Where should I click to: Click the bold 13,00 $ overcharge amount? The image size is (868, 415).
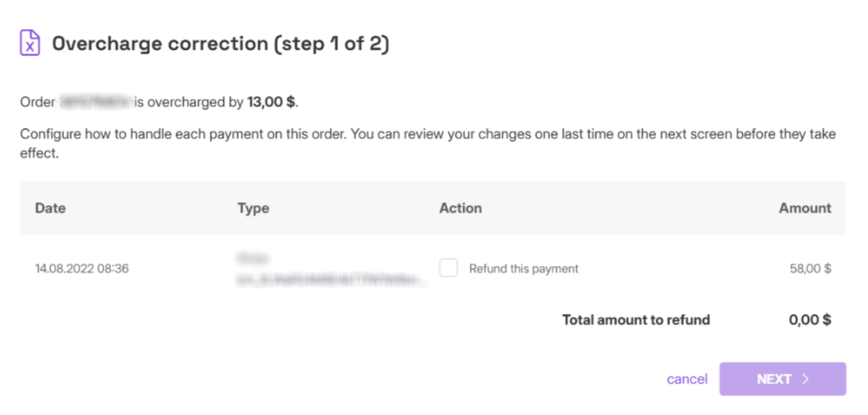[271, 102]
